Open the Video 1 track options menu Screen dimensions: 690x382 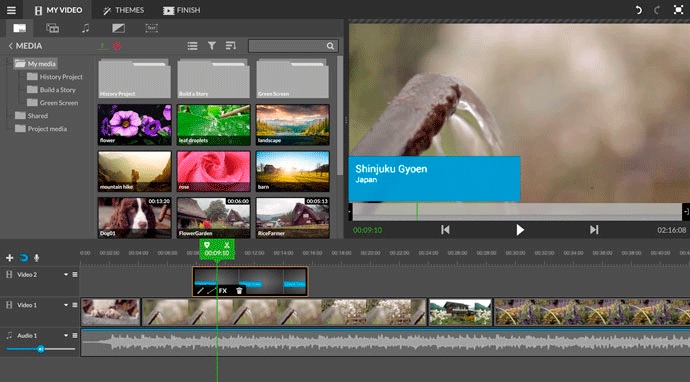tap(75, 305)
